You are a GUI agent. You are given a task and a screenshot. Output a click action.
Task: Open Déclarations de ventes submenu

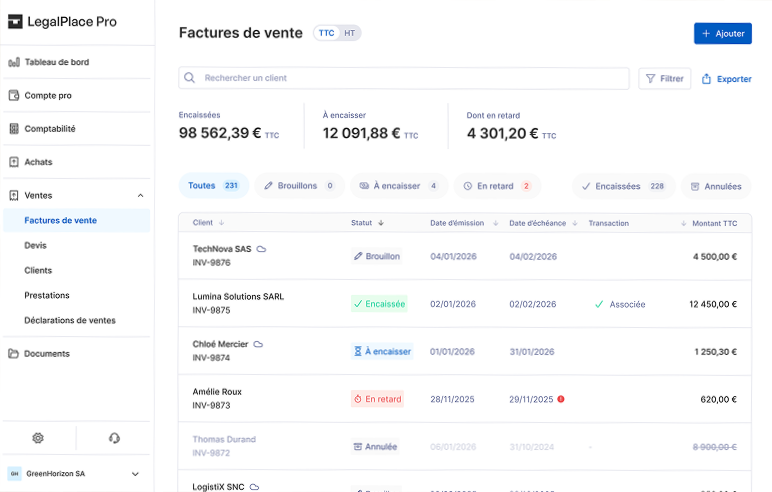70,321
